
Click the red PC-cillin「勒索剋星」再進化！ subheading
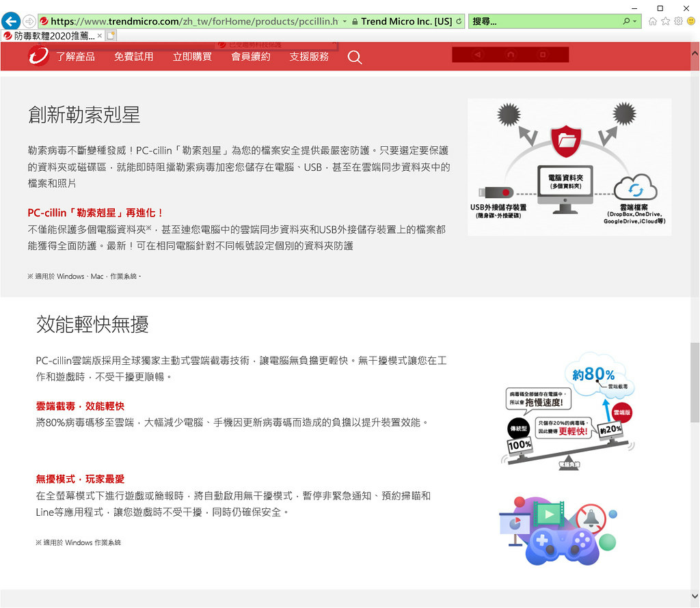[x=96, y=212]
